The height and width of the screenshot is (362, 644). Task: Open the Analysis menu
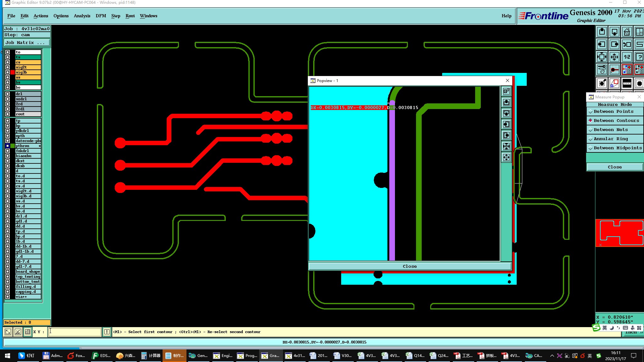pyautogui.click(x=82, y=16)
